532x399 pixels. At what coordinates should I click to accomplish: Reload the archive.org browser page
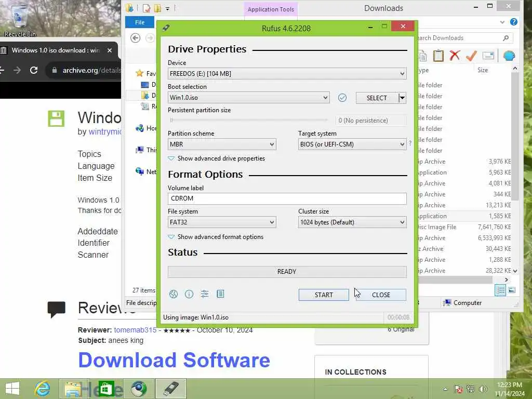point(34,70)
